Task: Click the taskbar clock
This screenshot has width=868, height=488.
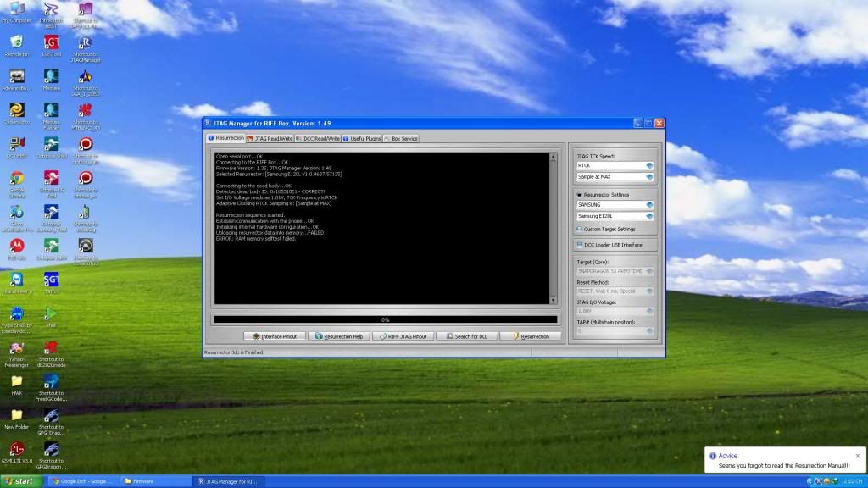Action: 852,481
